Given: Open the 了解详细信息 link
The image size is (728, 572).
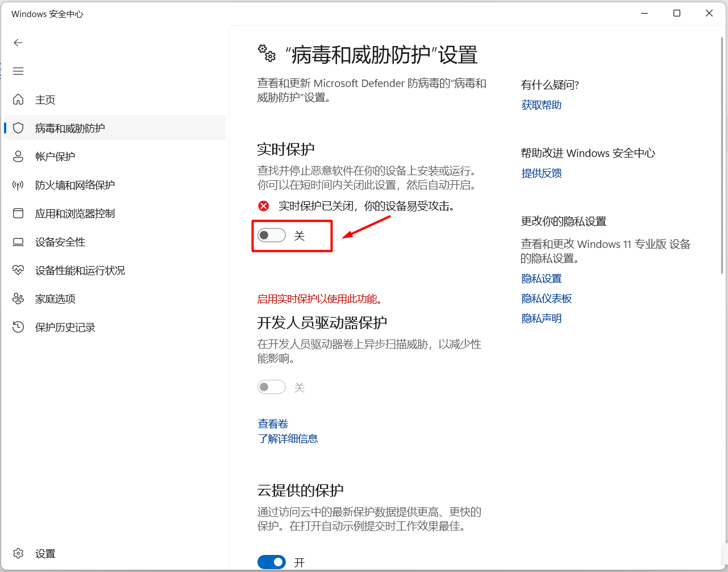Looking at the screenshot, I should (x=288, y=438).
